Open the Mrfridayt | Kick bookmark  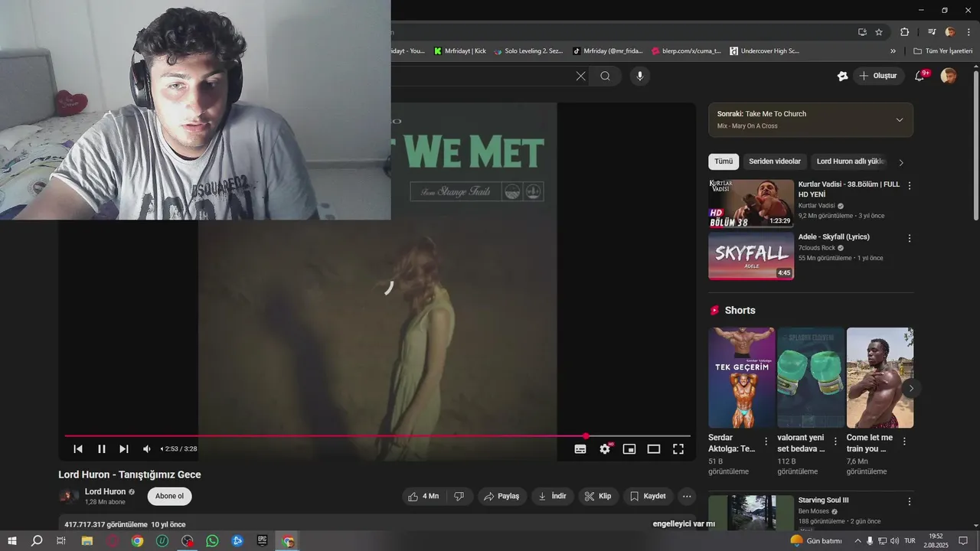click(460, 51)
